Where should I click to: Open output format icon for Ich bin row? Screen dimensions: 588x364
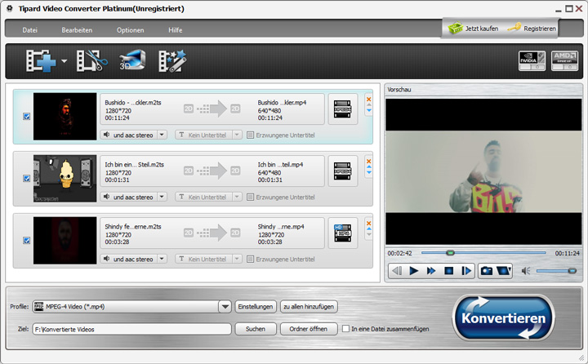click(x=343, y=171)
